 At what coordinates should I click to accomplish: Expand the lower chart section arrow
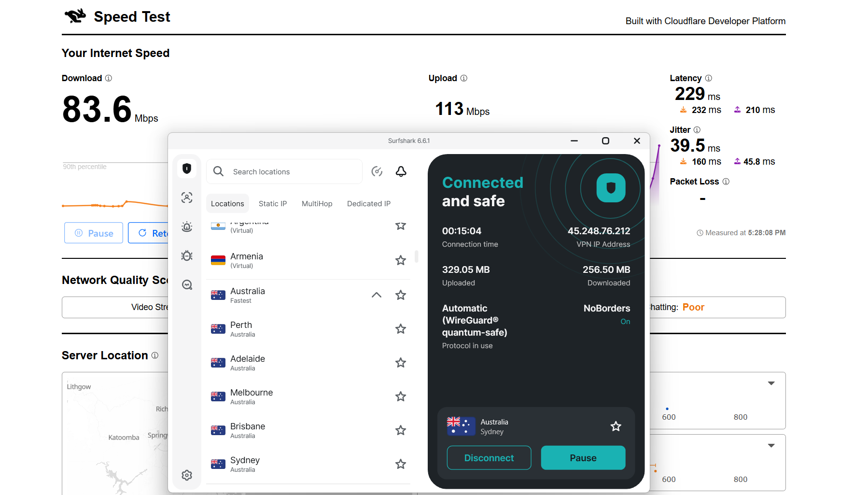[x=771, y=445]
